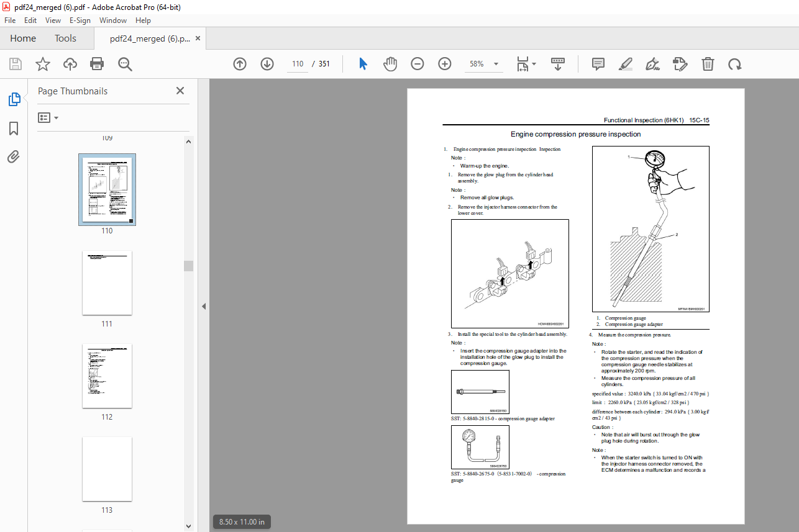Select page 110 thumbnail
Screen dimensions: 799x532
click(107, 189)
